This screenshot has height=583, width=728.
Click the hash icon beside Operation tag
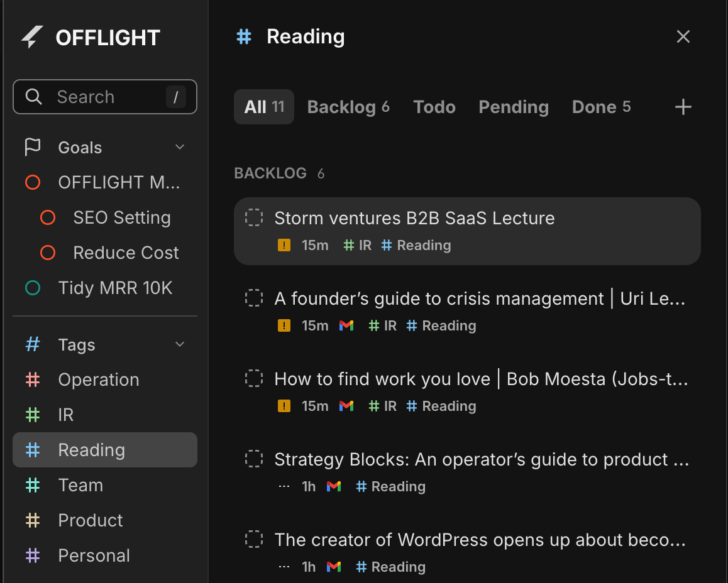[33, 380]
